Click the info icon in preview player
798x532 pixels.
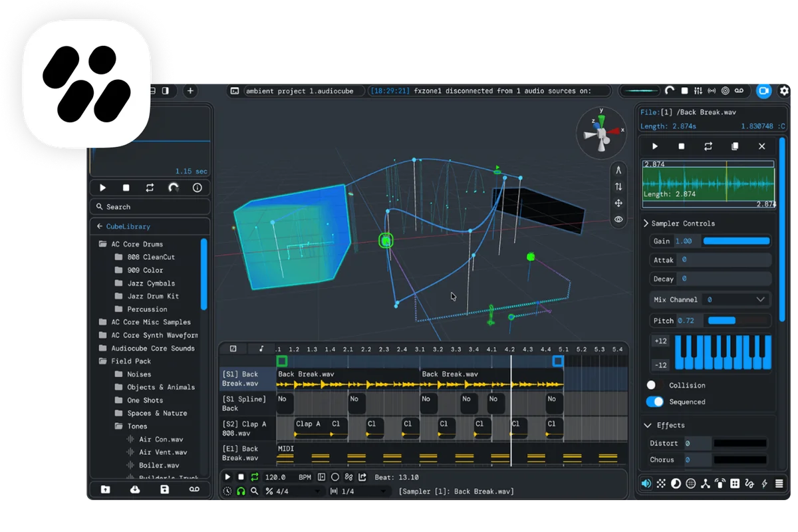pyautogui.click(x=198, y=188)
